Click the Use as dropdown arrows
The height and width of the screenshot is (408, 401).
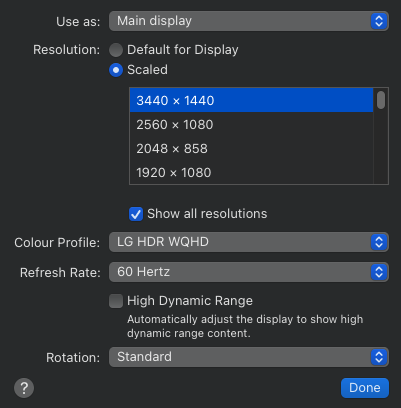tap(379, 21)
